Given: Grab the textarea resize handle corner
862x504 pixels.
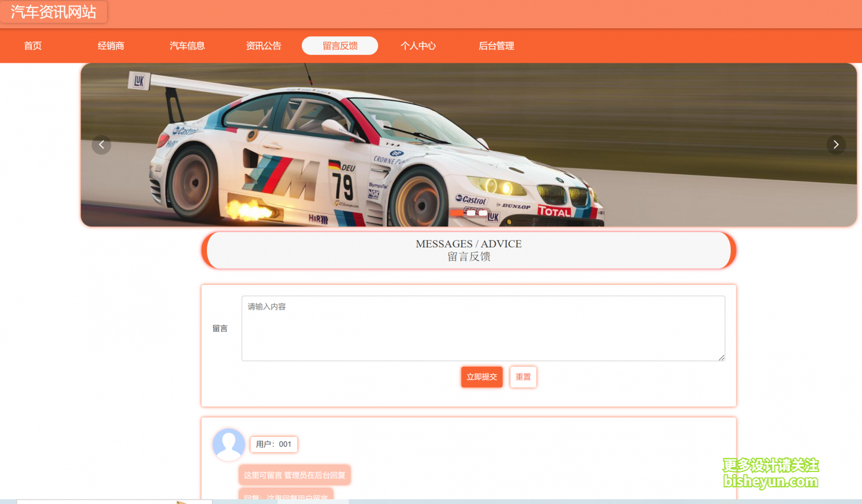Looking at the screenshot, I should [721, 357].
